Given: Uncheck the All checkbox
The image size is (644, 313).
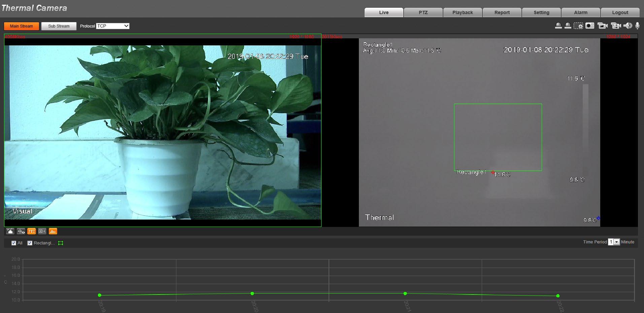Looking at the screenshot, I should coord(14,243).
